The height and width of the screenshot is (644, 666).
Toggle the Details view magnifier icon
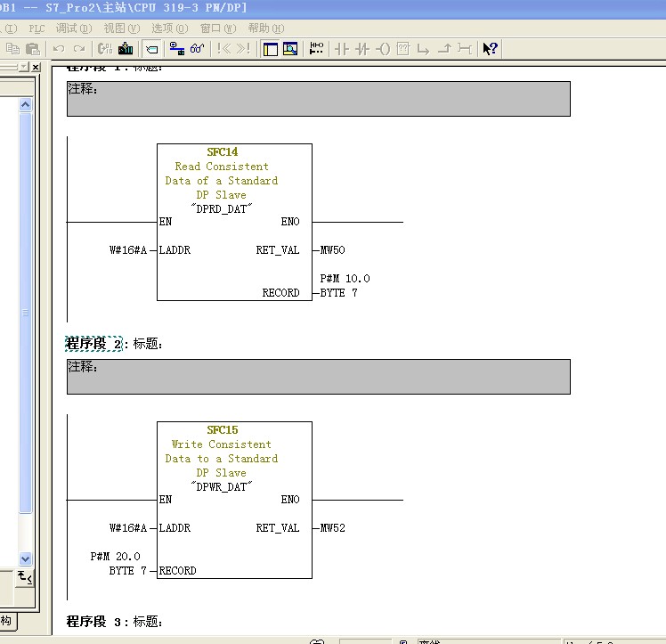290,49
